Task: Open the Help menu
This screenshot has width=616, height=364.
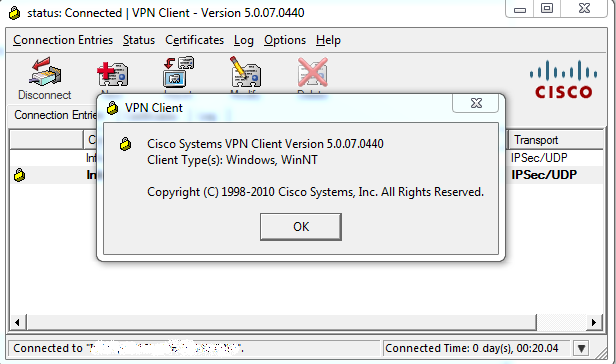Action: [x=328, y=40]
